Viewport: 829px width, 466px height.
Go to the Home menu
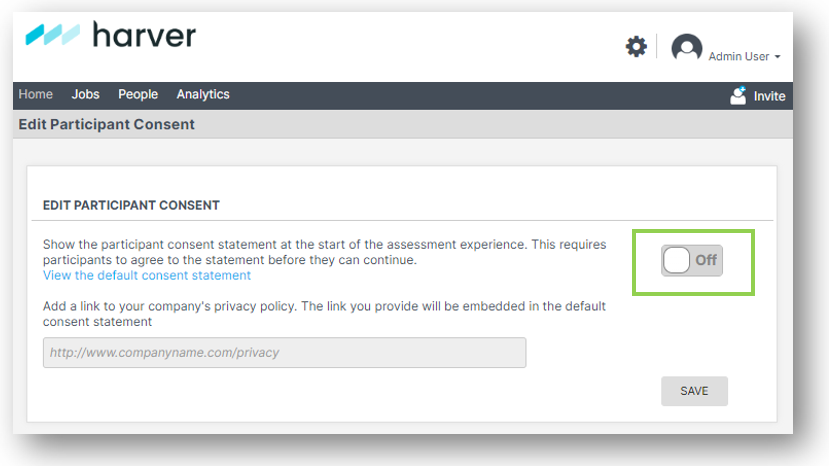coord(35,94)
